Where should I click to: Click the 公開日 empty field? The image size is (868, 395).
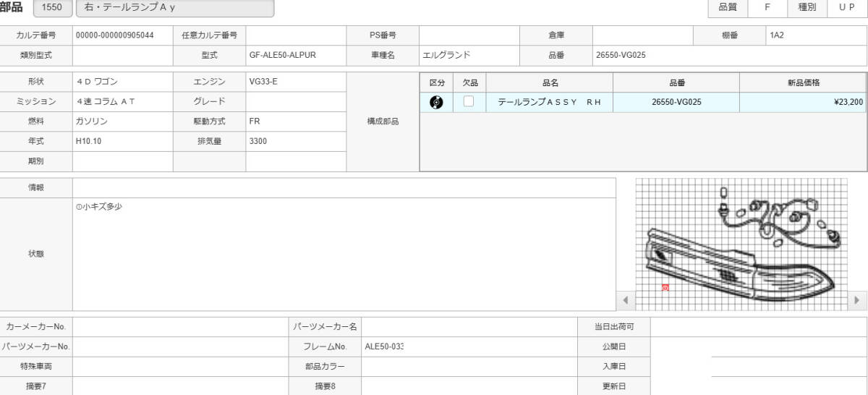click(x=758, y=347)
